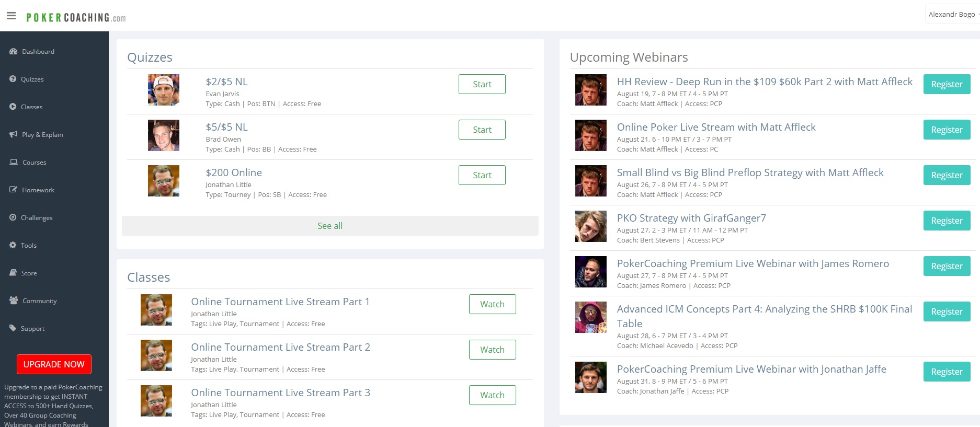Click thumbnail for Live Stream Part 1 class
Screen dimensions: 980x427
[156, 310]
